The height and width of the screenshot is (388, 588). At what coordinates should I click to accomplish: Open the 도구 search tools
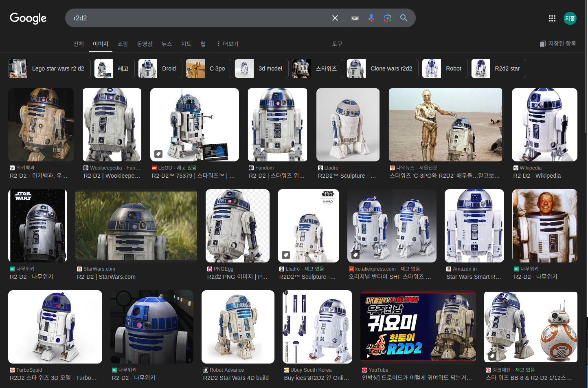tap(337, 44)
